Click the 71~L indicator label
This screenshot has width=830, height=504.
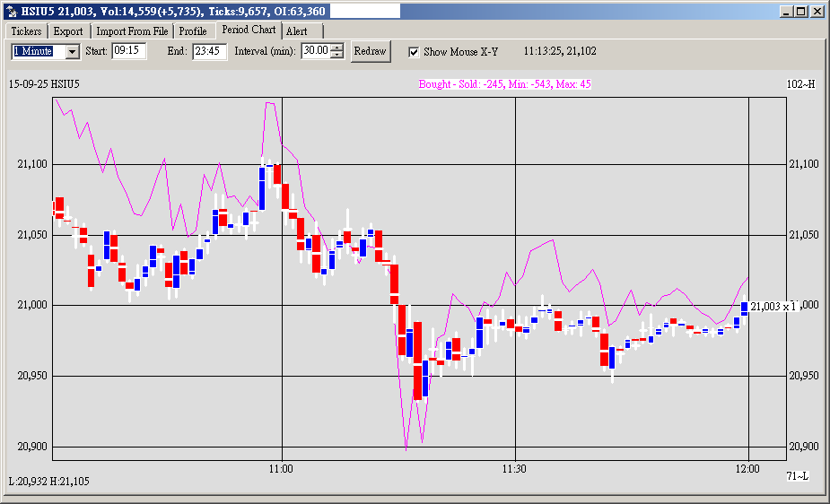[798, 476]
